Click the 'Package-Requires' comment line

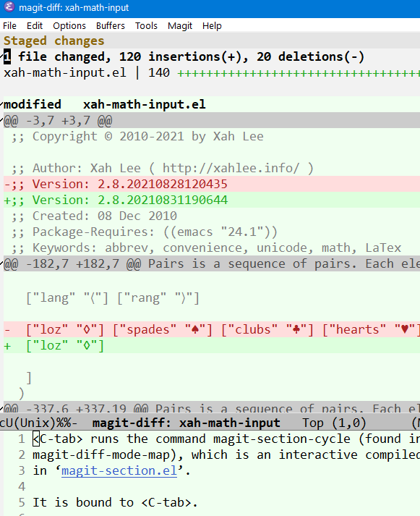(x=145, y=232)
